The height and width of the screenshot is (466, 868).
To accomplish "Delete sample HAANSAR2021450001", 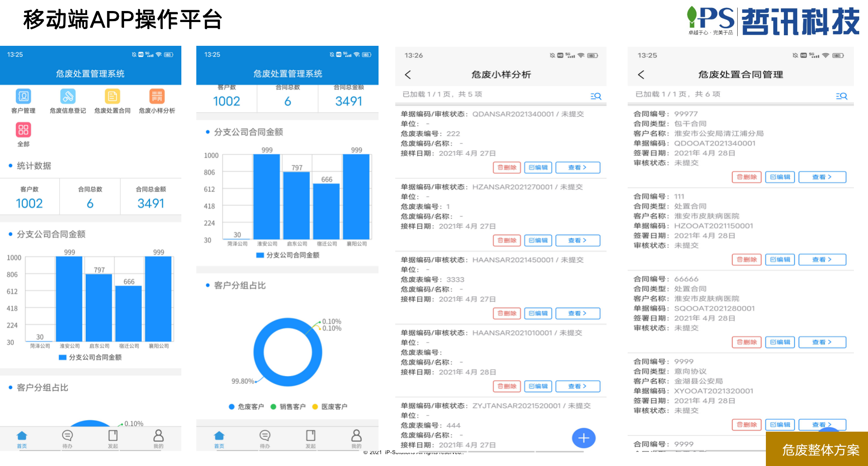I will coord(507,313).
